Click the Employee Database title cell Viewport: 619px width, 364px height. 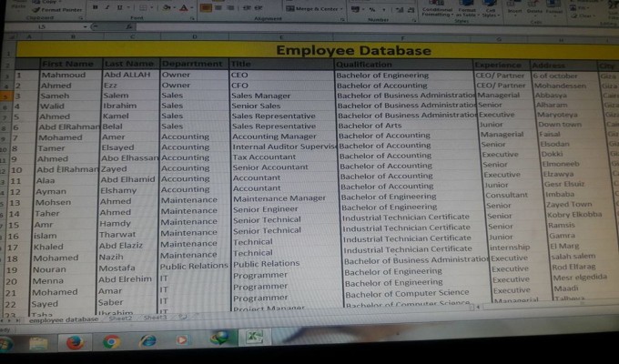(340, 49)
